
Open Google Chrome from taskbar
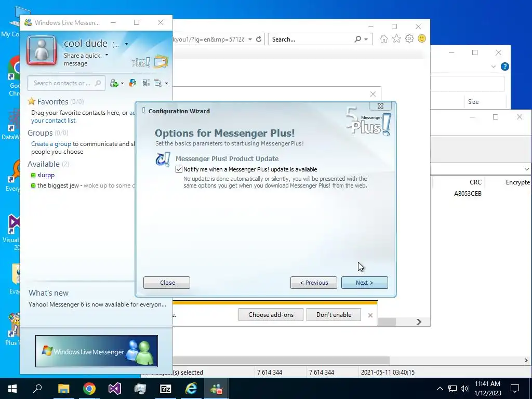tap(89, 389)
